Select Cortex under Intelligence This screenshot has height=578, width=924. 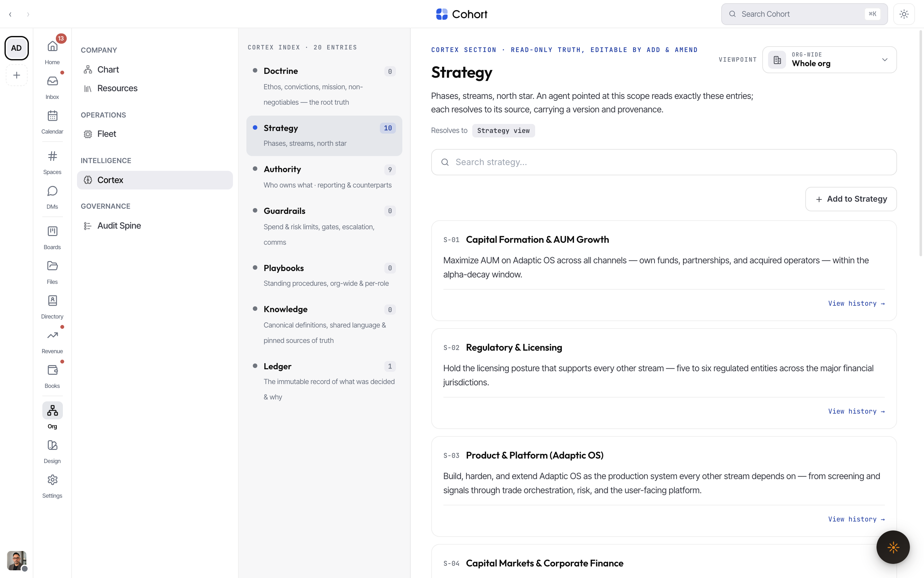coord(155,180)
